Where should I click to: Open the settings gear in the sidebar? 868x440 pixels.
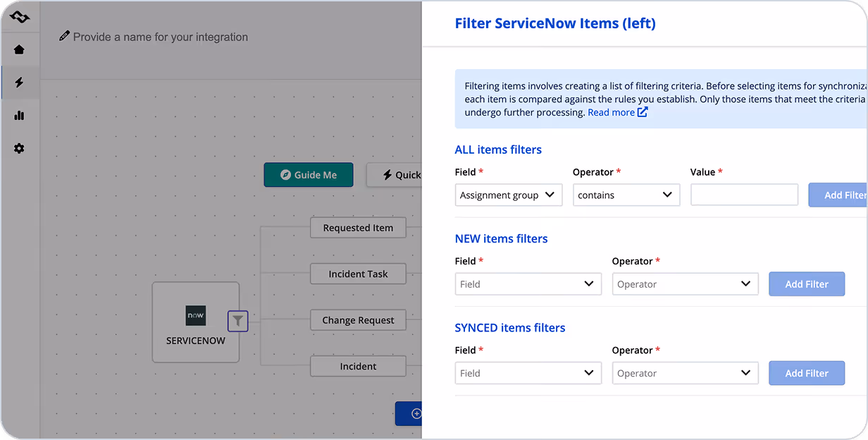20,149
